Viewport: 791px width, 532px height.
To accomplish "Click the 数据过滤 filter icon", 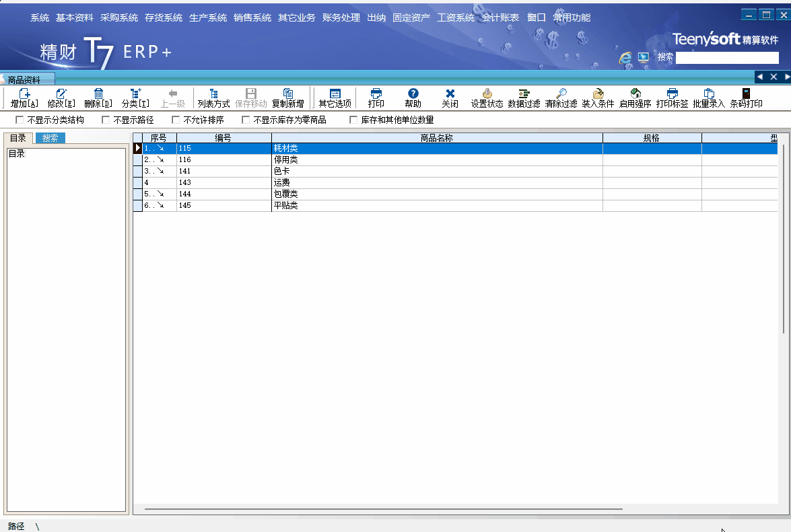I will (x=524, y=93).
